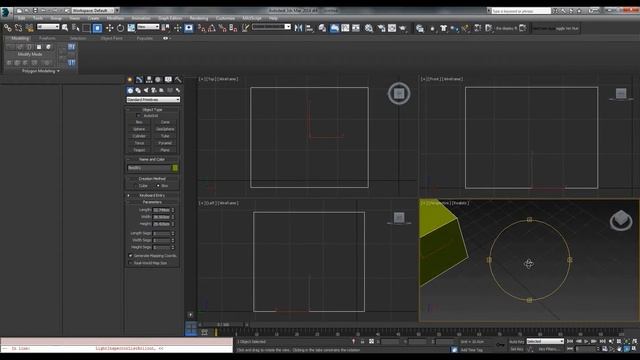Open the Customize menu
The height and width of the screenshot is (360, 640).
[225, 18]
